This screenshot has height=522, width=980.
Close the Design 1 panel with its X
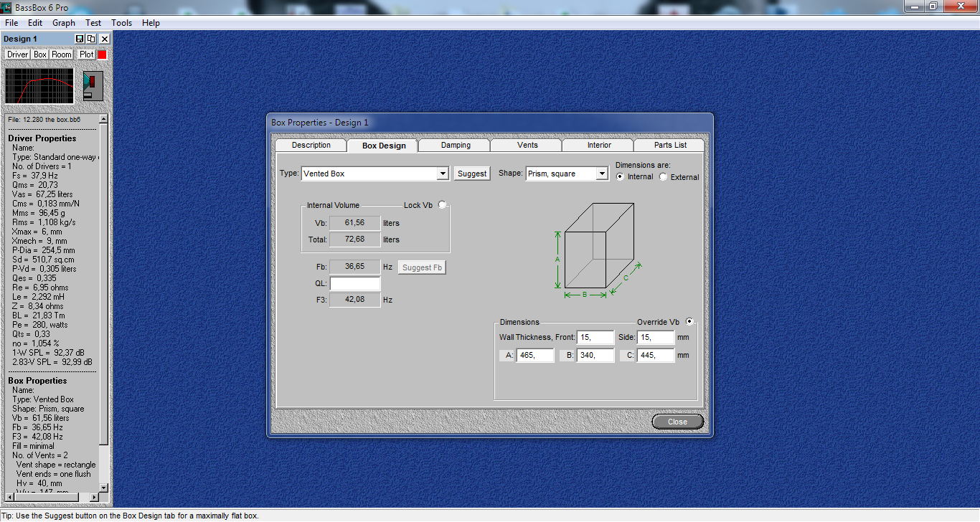click(105, 39)
